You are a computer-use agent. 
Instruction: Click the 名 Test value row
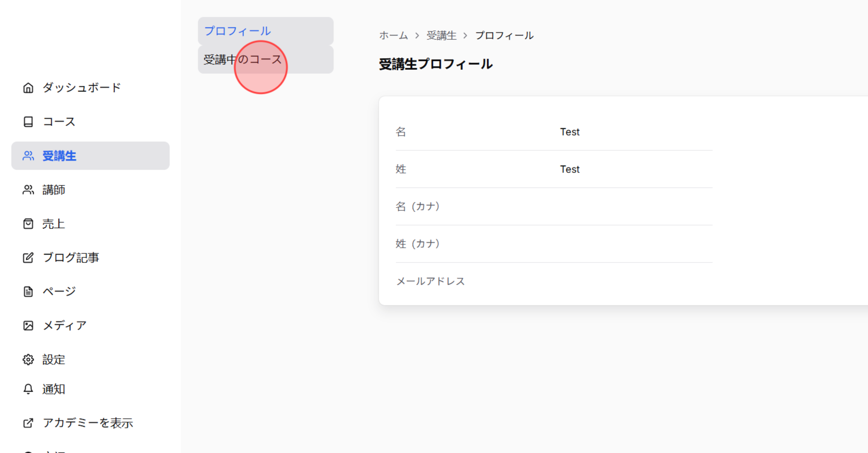569,132
